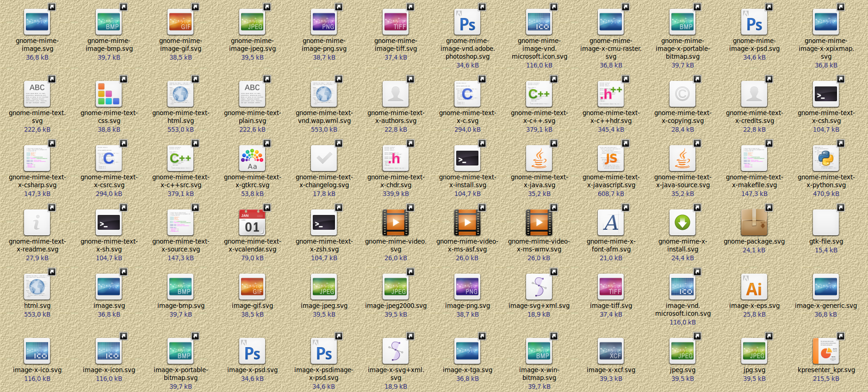The image size is (868, 392).
Task: Select the "image-jpeg2000.svg" label
Action: tap(396, 306)
